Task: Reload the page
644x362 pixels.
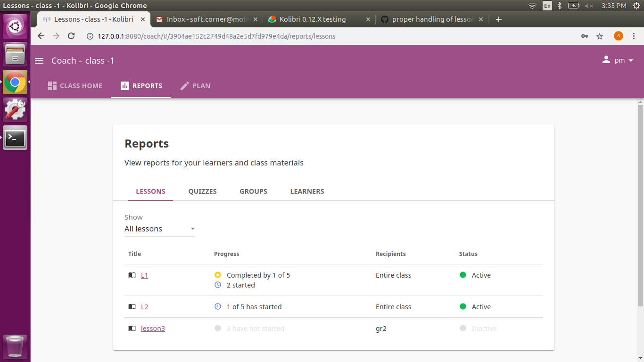Action: 71,36
